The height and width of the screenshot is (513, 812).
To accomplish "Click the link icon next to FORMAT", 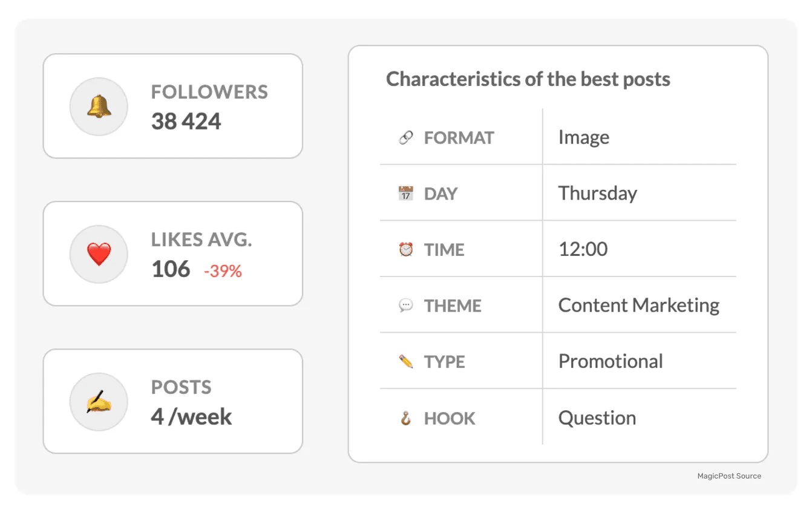I will (406, 138).
